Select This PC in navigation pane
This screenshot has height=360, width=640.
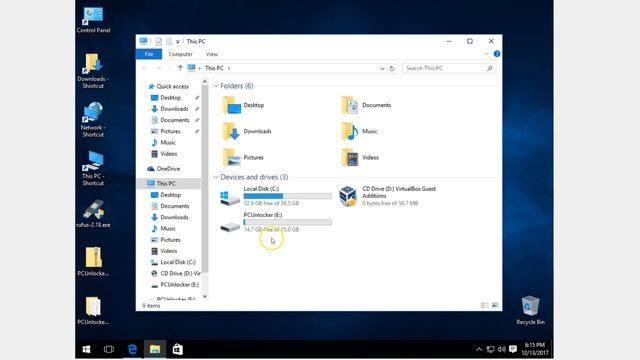point(169,183)
